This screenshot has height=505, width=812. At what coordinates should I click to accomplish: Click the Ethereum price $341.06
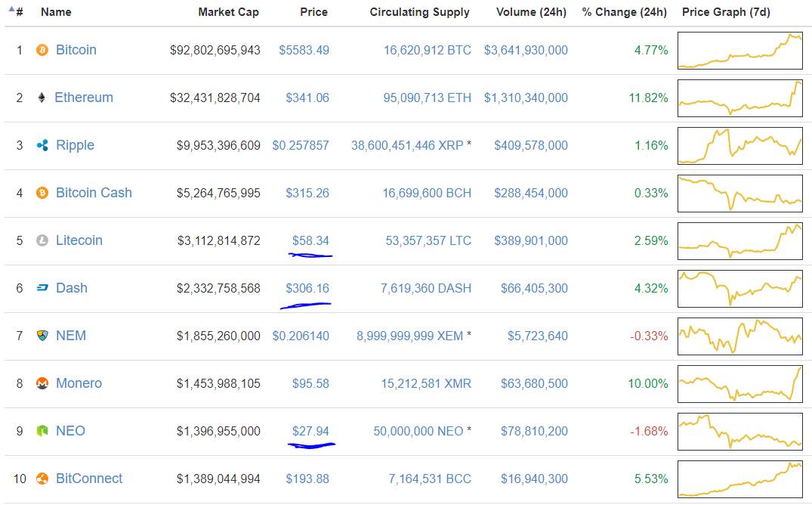[307, 98]
